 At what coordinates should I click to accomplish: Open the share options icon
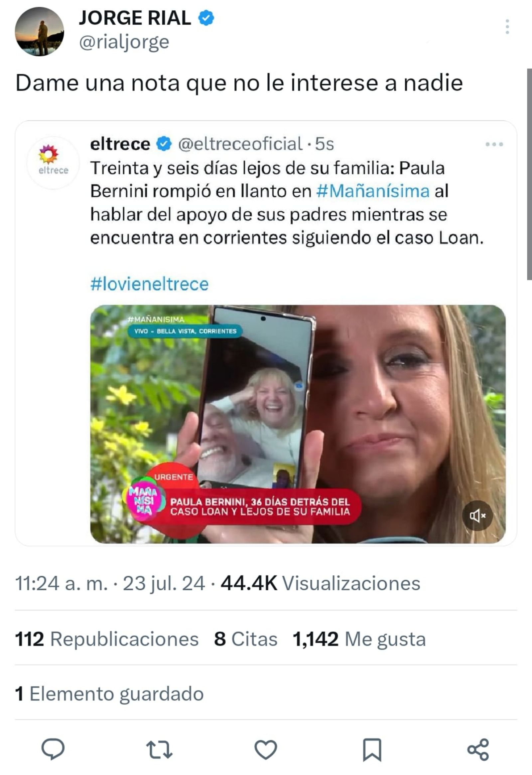(x=478, y=749)
